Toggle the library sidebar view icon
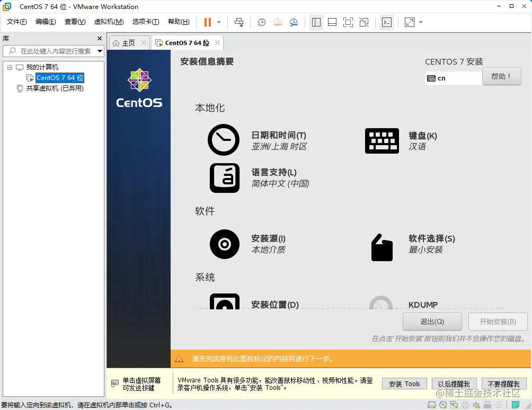Image resolution: width=532 pixels, height=410 pixels. 316,22
